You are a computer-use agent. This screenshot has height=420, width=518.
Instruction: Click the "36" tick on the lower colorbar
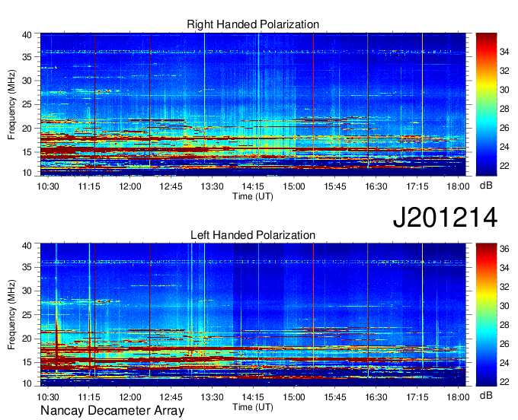(504, 249)
